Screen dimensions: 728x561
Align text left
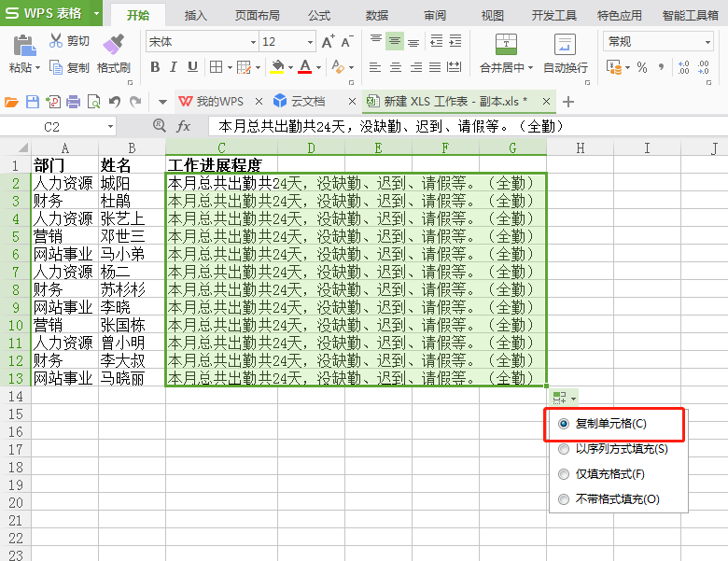coord(375,67)
